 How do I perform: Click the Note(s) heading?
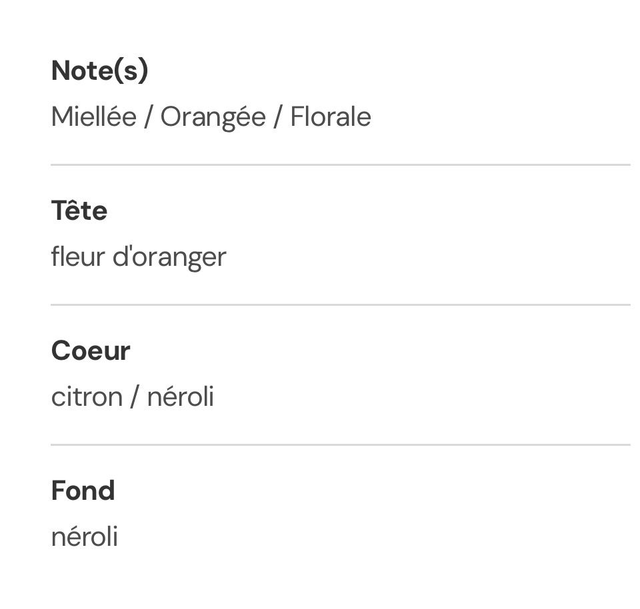pos(99,71)
